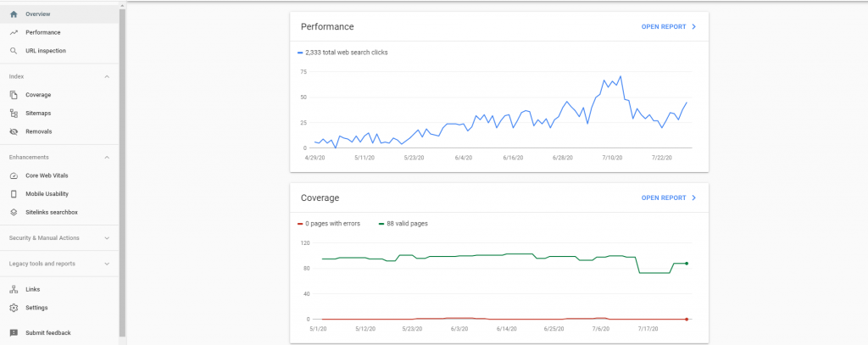Click the Core Web Vitals gauge icon
The height and width of the screenshot is (345, 868).
(14, 175)
